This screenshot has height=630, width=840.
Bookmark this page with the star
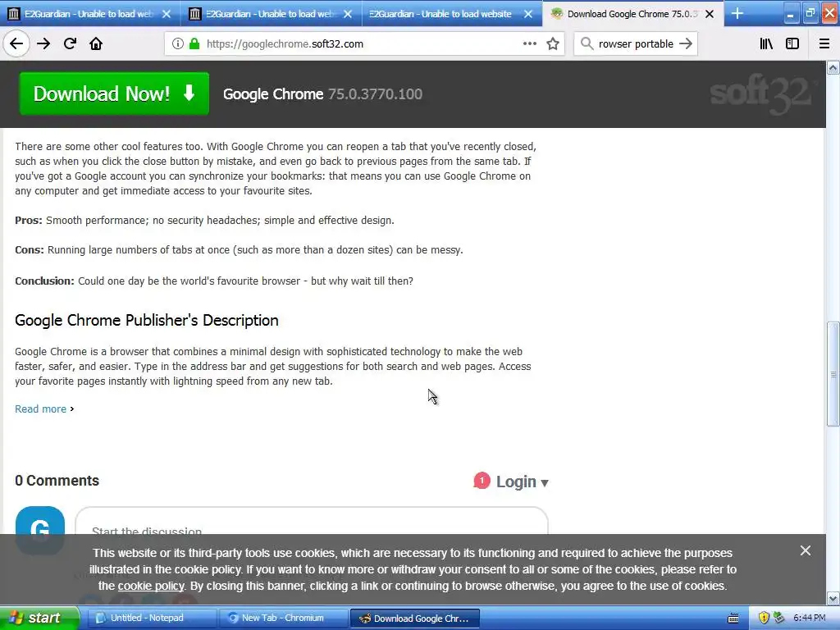click(553, 44)
